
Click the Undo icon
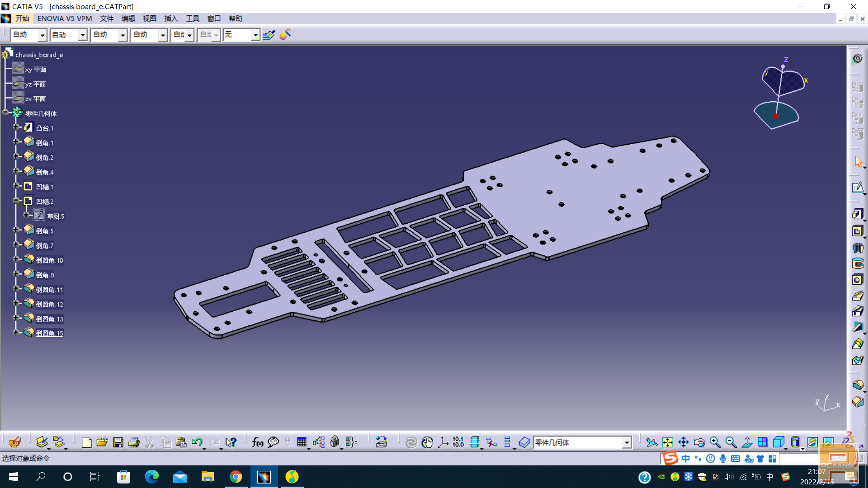(197, 442)
